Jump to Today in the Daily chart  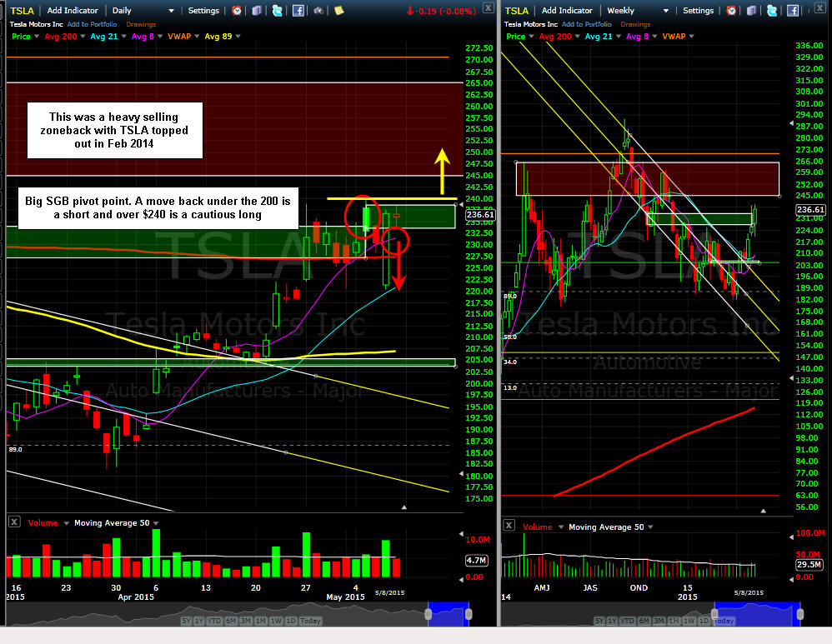310,621
